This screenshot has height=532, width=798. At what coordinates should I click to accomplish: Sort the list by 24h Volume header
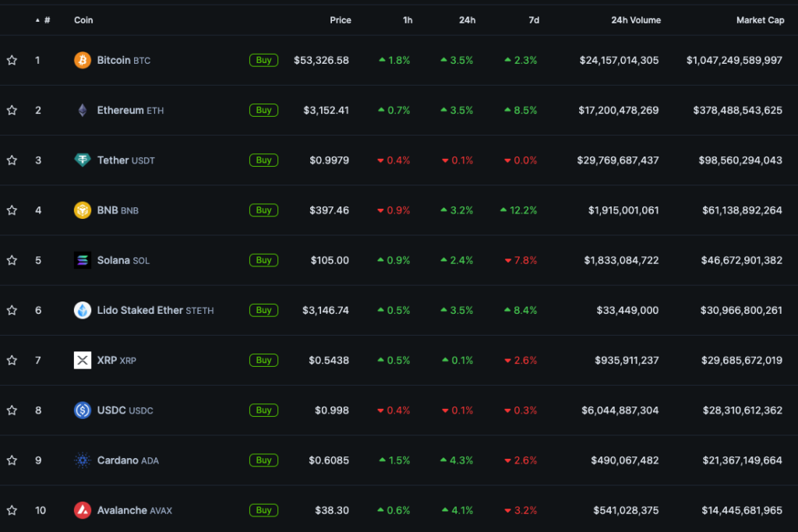636,20
